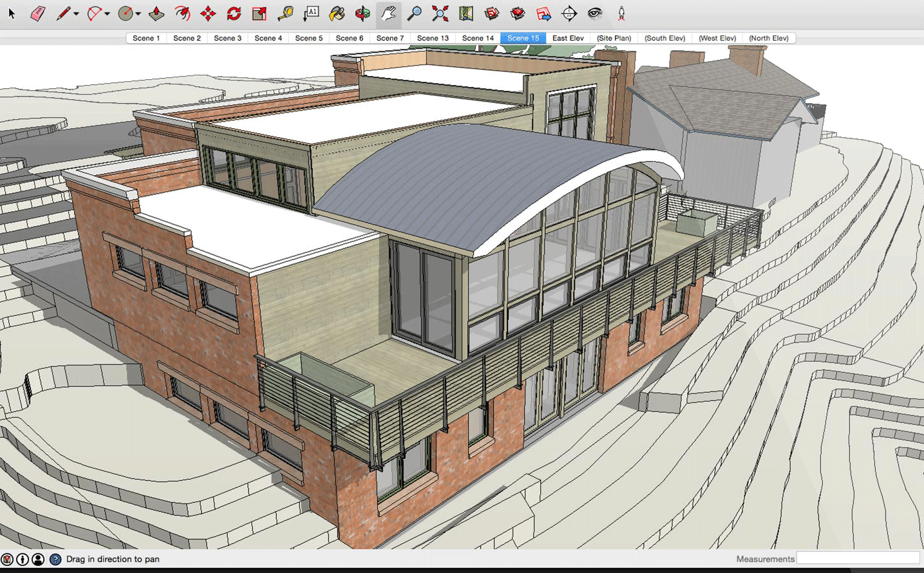Select the Look Around eye tool

(x=595, y=13)
